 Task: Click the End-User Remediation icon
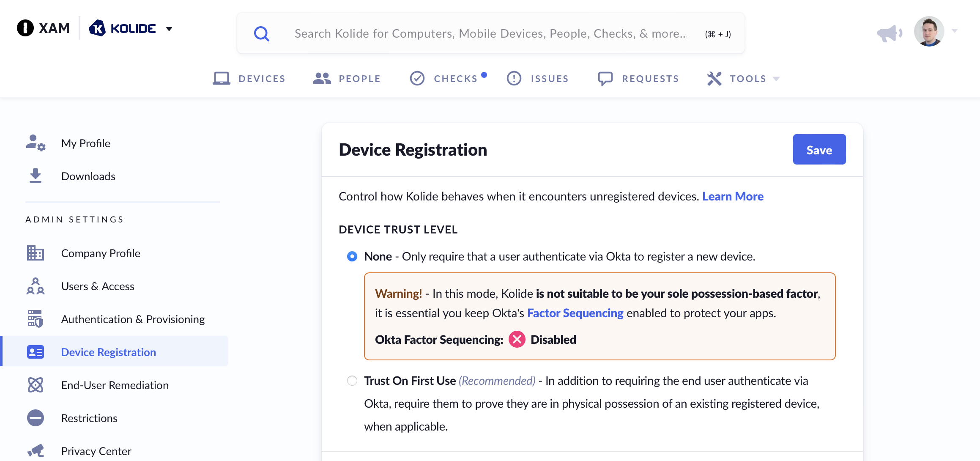36,385
